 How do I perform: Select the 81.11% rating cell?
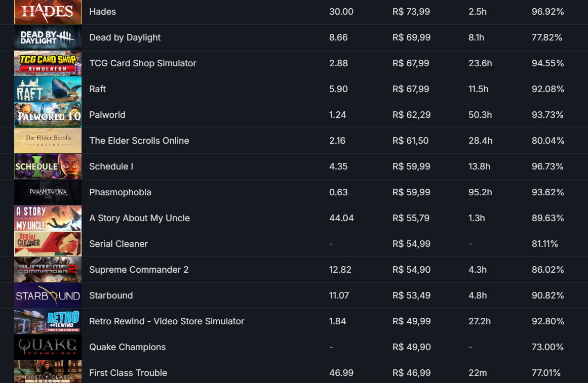[544, 244]
